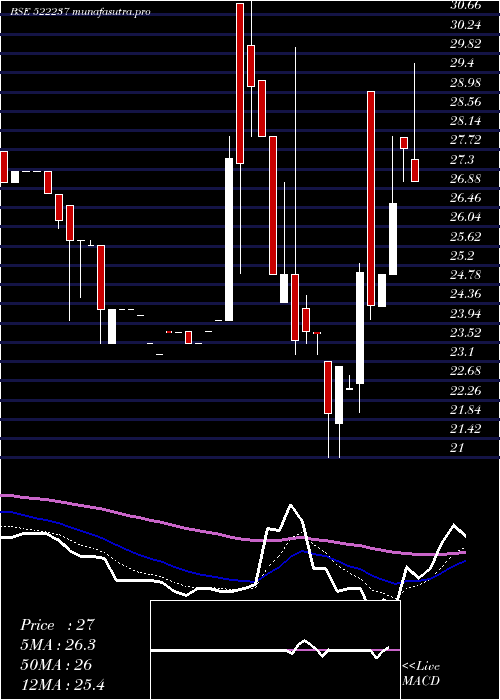Click the 30.24 price axis label

466,25
